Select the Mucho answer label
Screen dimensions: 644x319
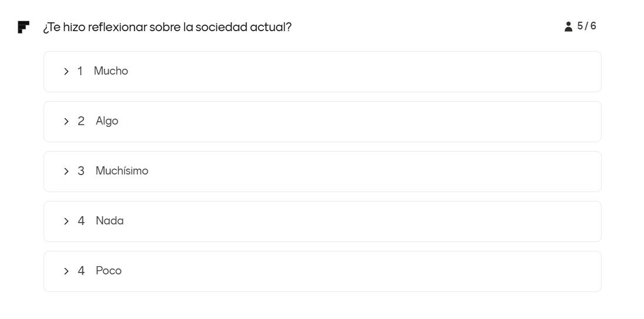110,71
